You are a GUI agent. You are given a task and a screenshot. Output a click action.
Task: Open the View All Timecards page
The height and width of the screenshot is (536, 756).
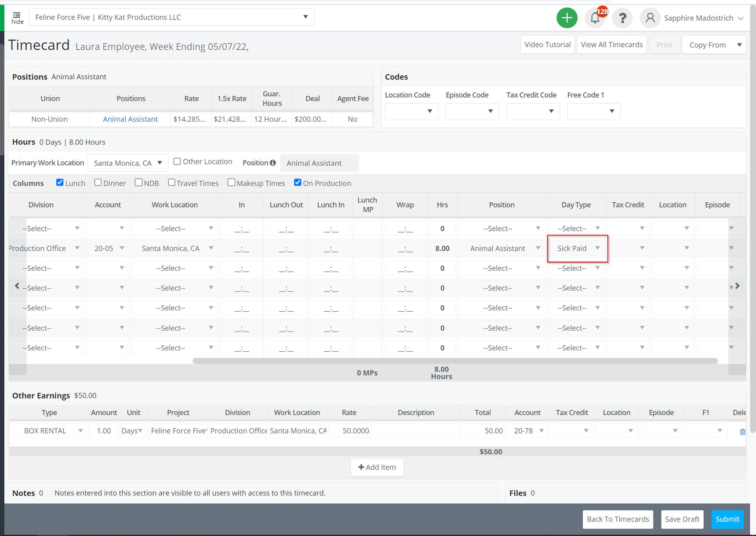611,45
